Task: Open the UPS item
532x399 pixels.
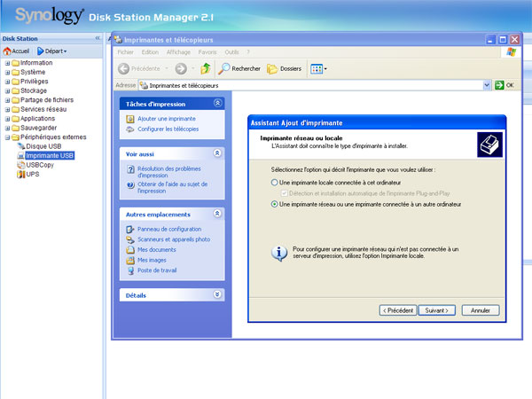Action: click(x=33, y=175)
